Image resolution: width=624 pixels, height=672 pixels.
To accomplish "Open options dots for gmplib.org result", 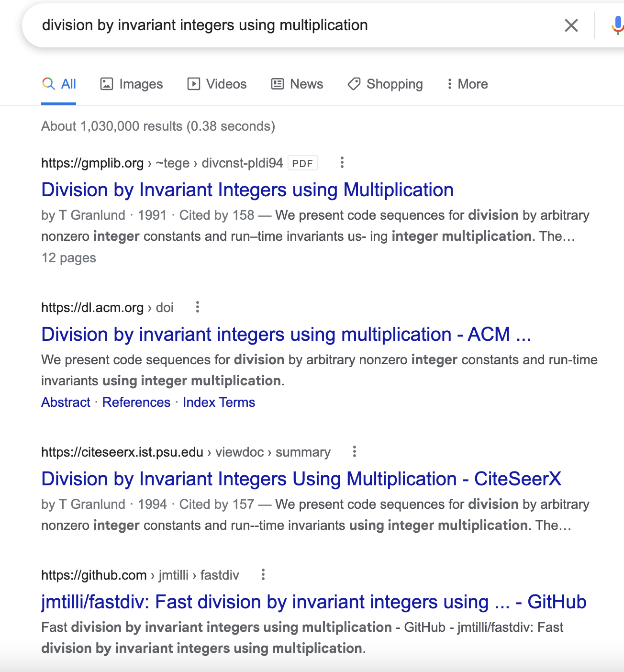I will [x=342, y=163].
